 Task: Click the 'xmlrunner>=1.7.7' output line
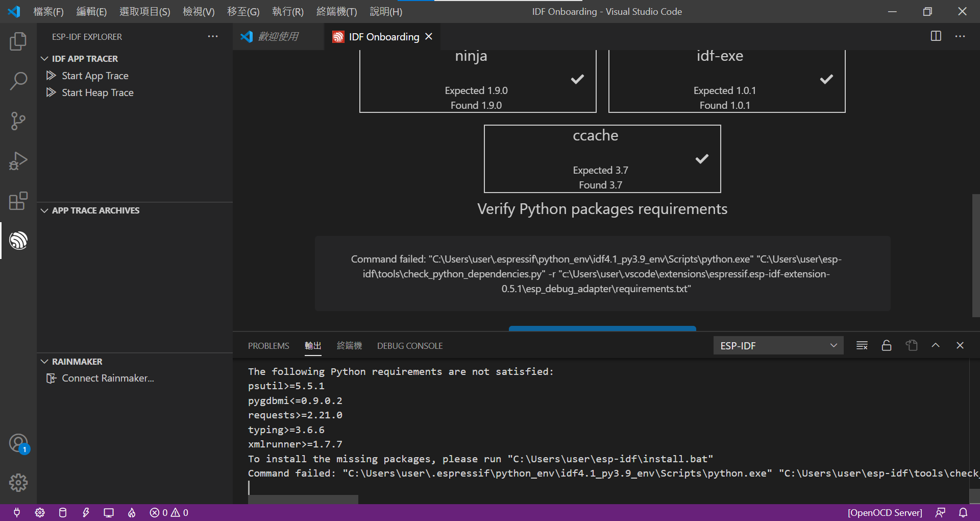(x=295, y=444)
